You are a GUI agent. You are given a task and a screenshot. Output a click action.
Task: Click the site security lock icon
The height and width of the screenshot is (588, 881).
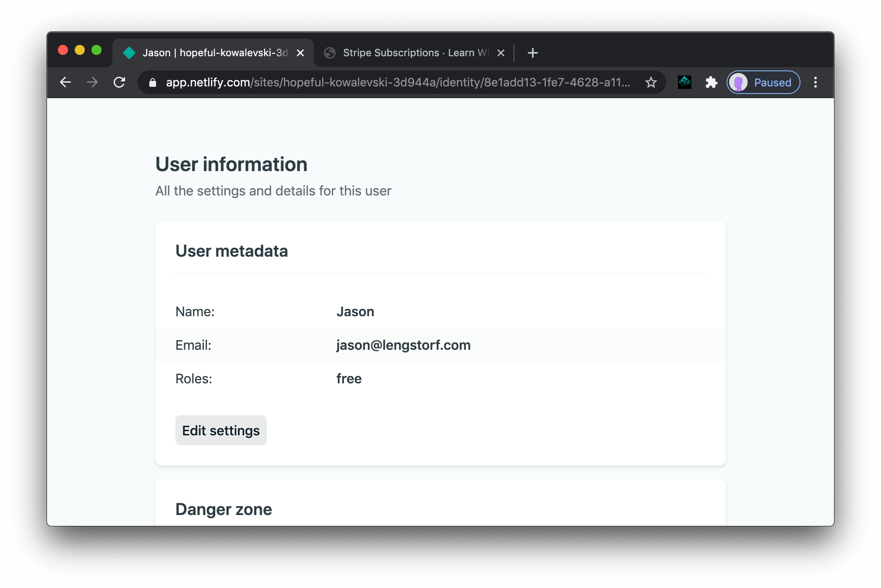[x=152, y=82]
